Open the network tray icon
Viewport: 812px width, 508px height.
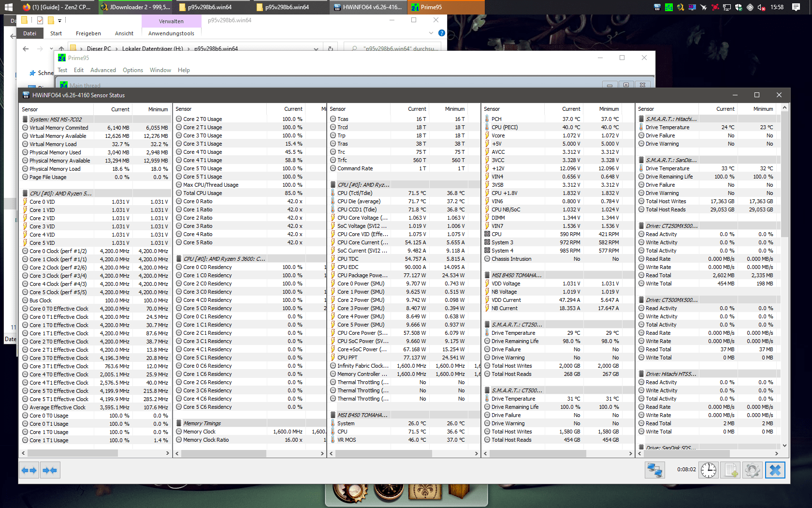click(727, 7)
